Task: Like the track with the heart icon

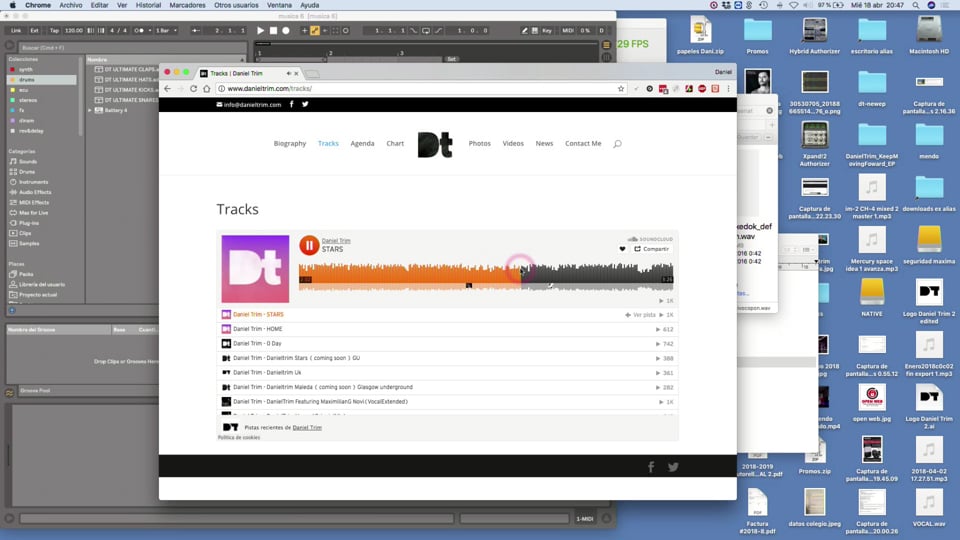Action: [x=622, y=249]
